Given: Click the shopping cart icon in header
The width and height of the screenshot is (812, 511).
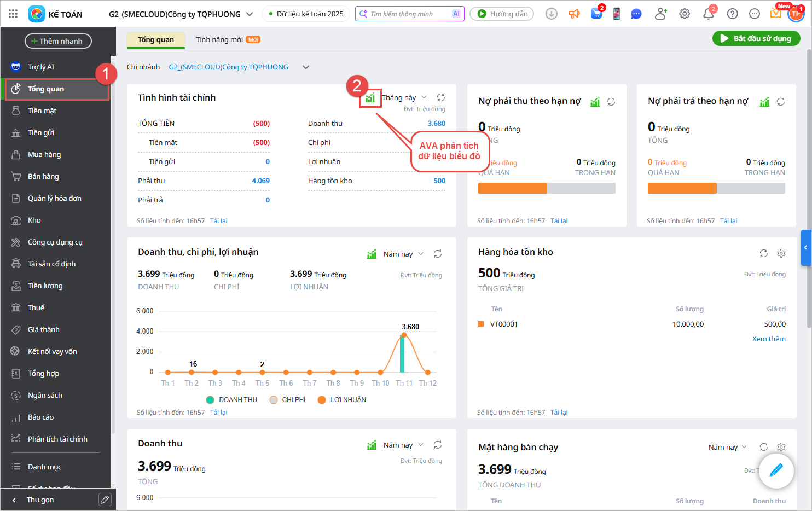Looking at the screenshot, I should [x=596, y=14].
